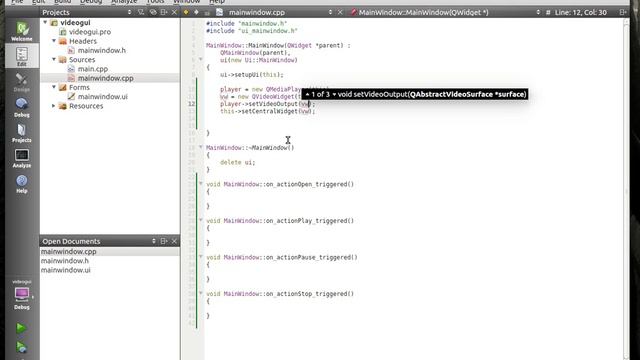Fold the ~MainWindow destructor block
Image resolution: width=640 pixels, height=360 pixels.
[x=201, y=147]
